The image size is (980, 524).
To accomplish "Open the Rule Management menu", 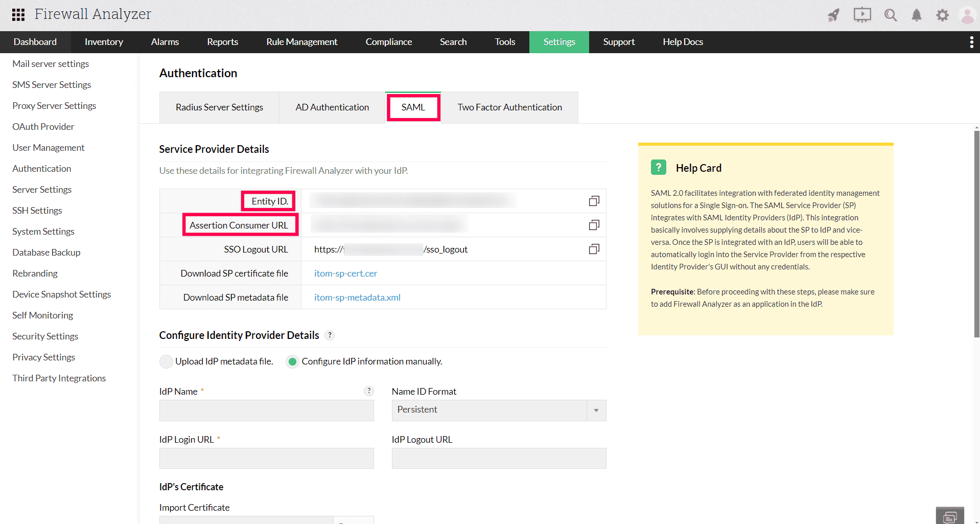I will tap(301, 42).
